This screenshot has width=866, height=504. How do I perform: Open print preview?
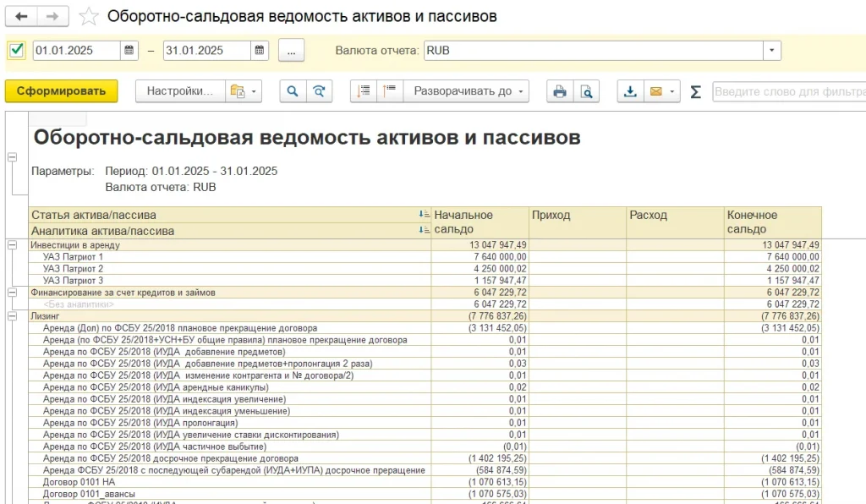[x=585, y=91]
